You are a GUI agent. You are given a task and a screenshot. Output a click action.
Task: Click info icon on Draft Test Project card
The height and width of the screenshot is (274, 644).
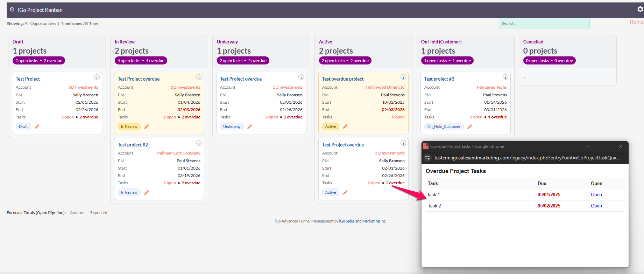click(97, 77)
